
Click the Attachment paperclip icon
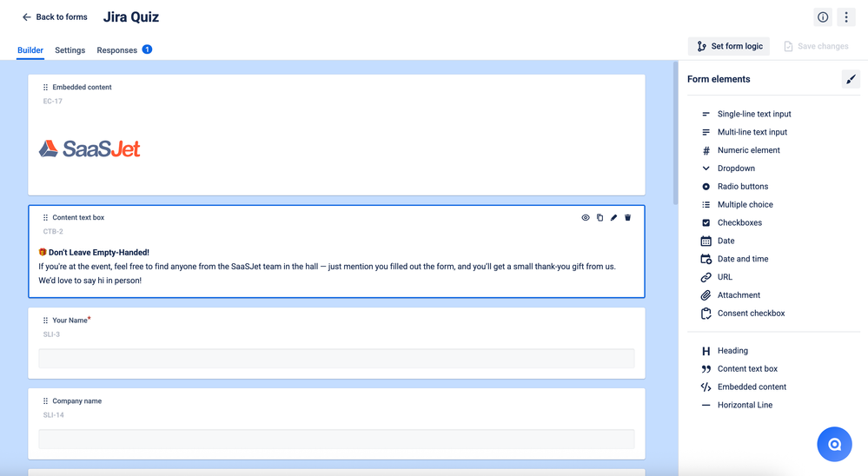[706, 295]
